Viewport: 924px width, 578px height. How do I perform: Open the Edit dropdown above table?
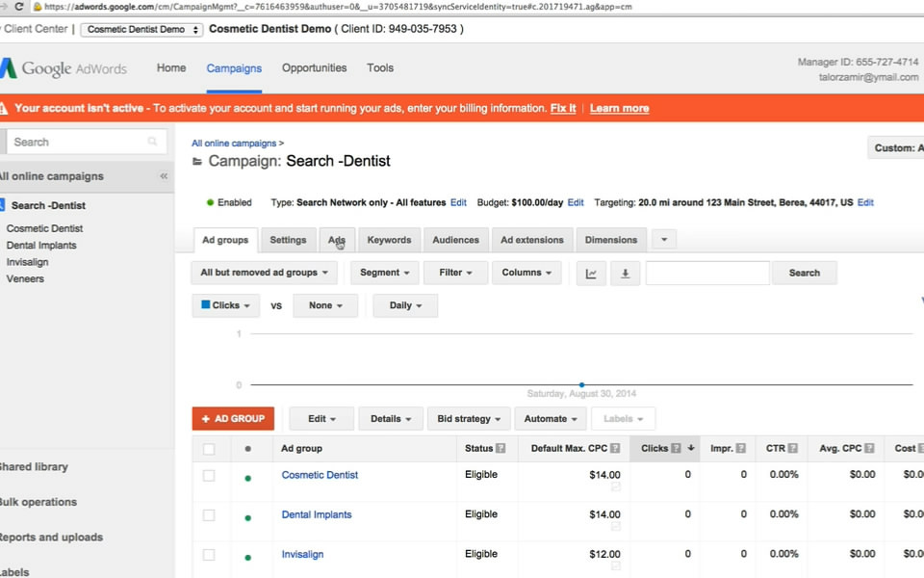click(x=321, y=419)
